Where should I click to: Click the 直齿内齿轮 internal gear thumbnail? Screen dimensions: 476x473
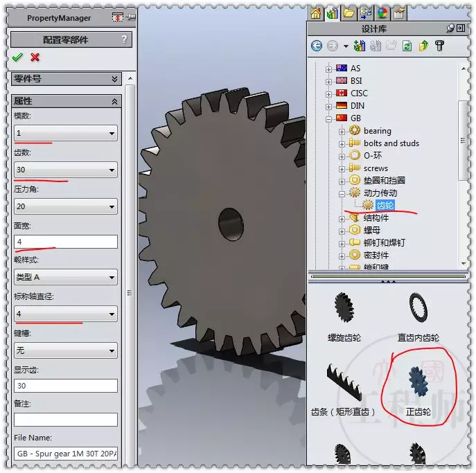pyautogui.click(x=418, y=307)
